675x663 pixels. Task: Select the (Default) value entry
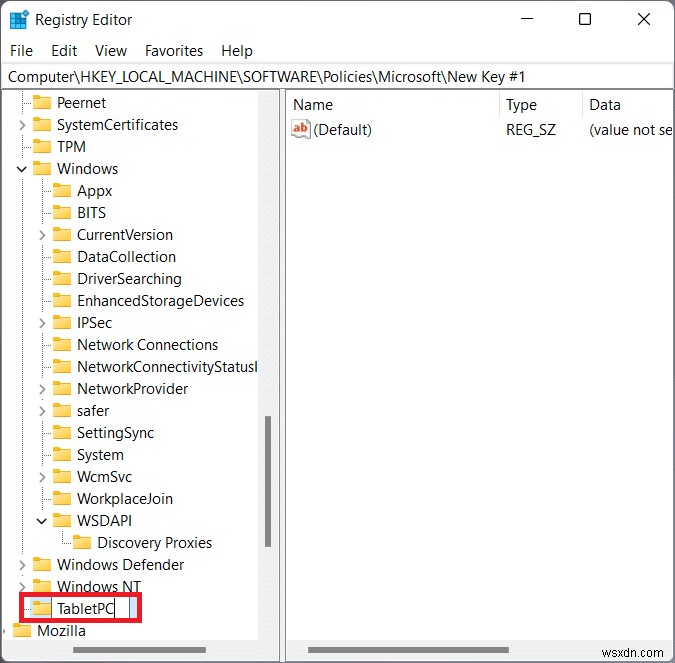(x=342, y=130)
